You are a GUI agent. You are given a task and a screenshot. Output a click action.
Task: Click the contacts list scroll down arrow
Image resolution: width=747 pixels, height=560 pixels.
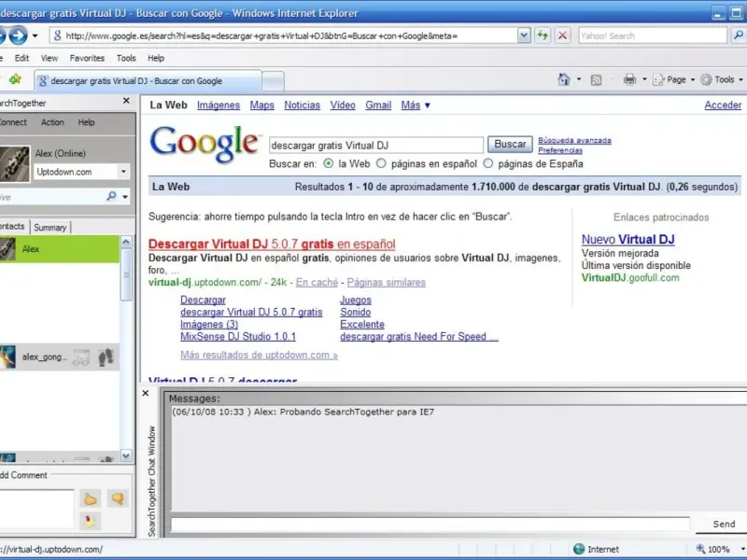[126, 455]
